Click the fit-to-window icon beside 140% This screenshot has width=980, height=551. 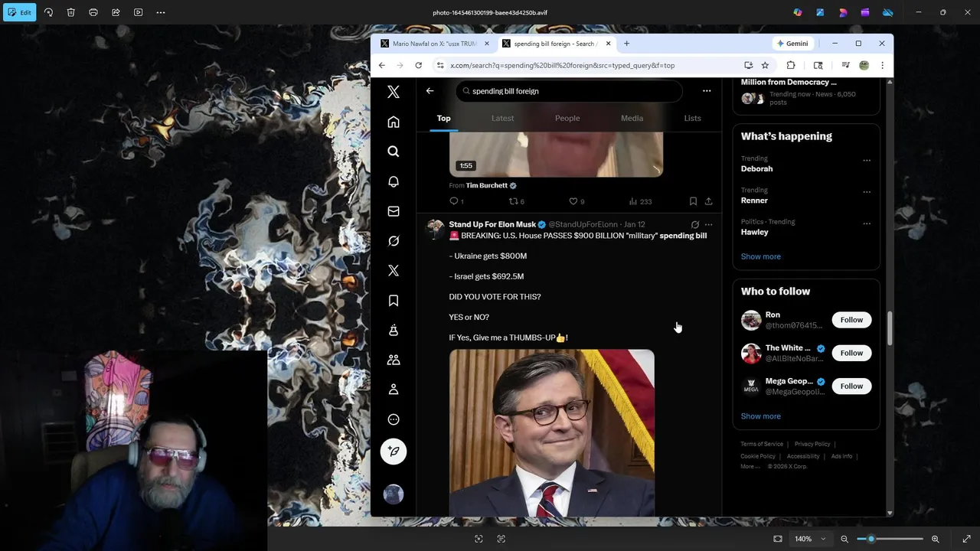click(778, 539)
